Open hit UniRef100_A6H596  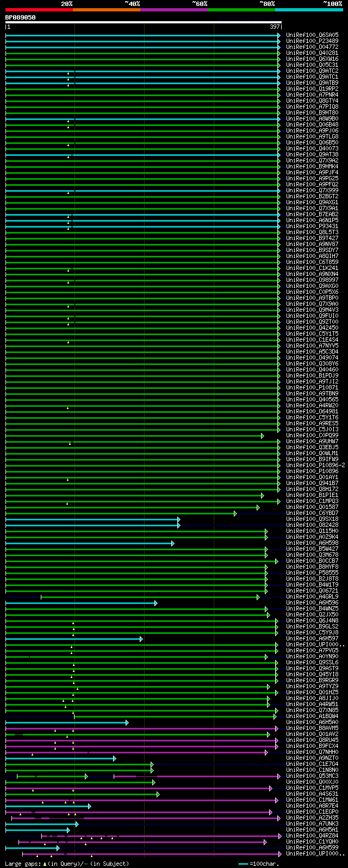coord(312,602)
